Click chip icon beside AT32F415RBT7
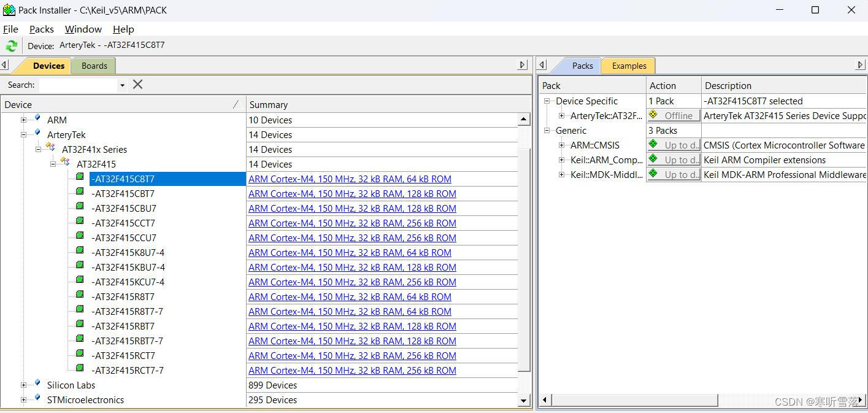This screenshot has width=868, height=413. pos(80,325)
